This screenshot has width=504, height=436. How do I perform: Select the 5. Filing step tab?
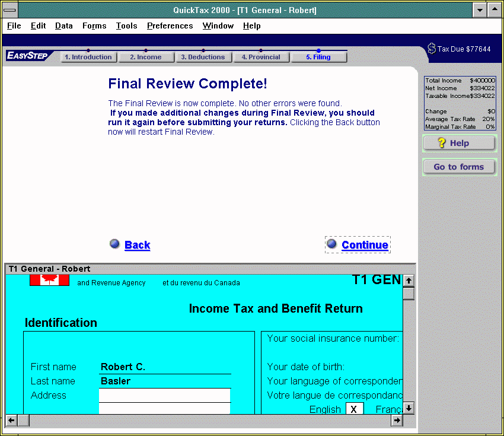318,57
